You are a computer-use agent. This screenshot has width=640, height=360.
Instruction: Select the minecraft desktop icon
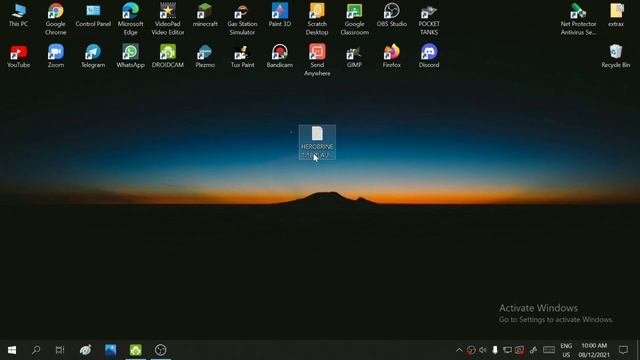coord(205,15)
